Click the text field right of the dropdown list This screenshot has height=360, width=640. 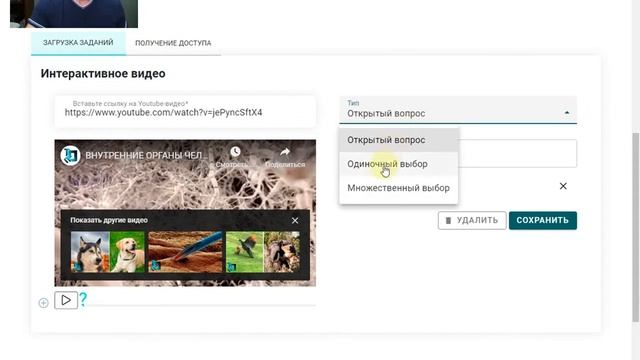[x=518, y=153]
